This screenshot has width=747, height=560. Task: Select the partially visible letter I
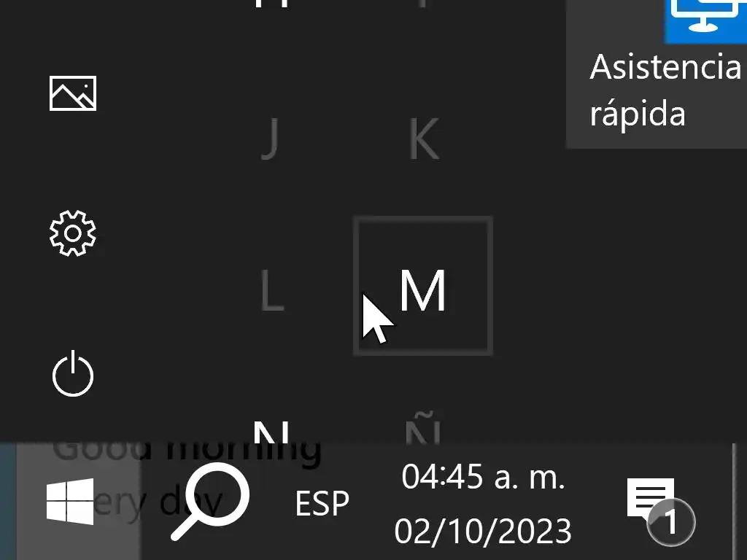click(423, 4)
